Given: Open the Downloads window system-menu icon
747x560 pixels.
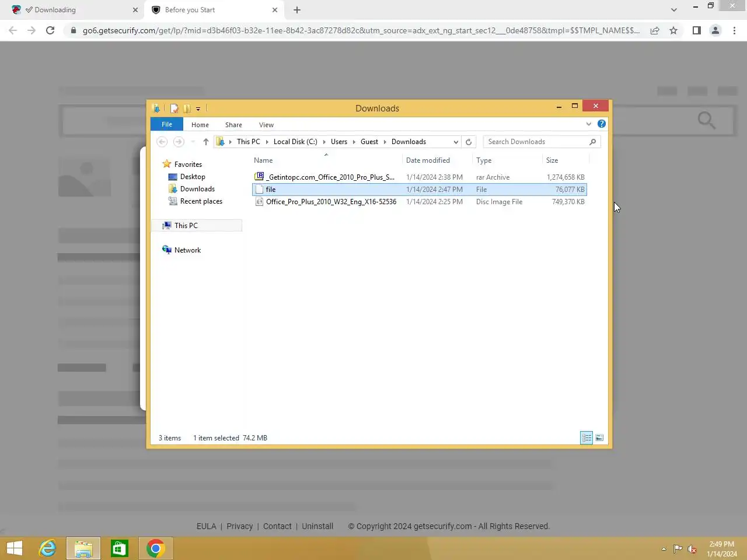Looking at the screenshot, I should (156, 108).
